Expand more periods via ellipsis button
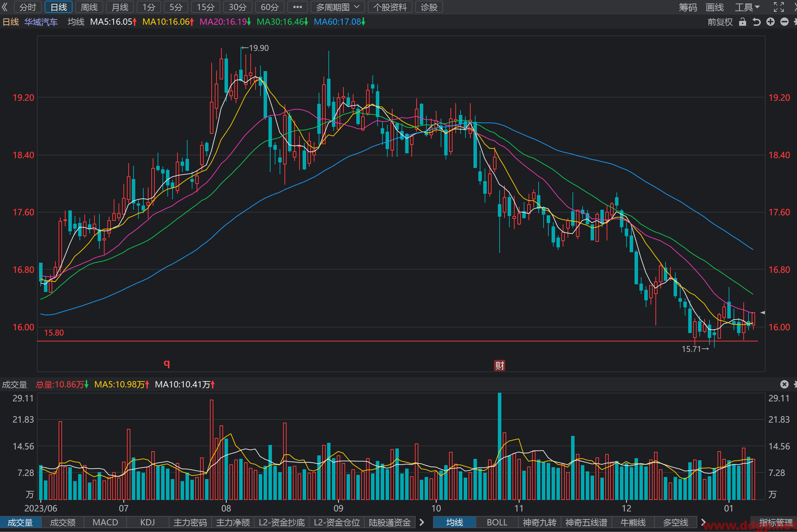Viewport: 797px width, 532px height. (297, 7)
